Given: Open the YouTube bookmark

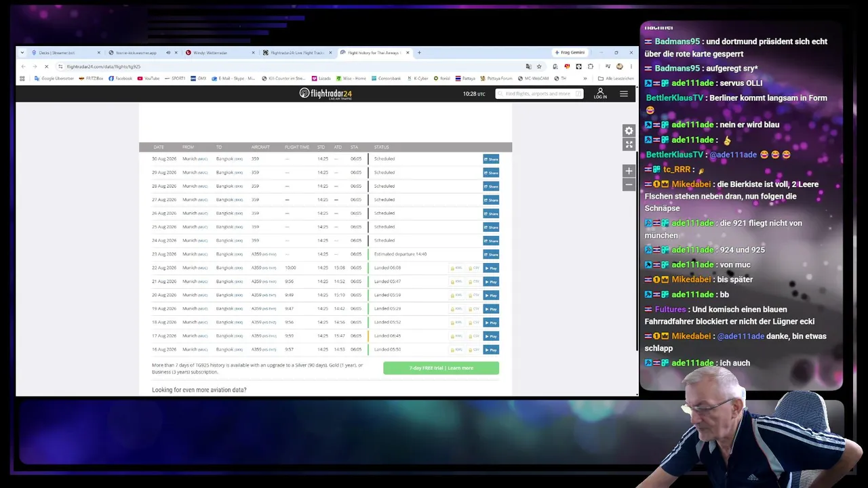Looking at the screenshot, I should pyautogui.click(x=149, y=79).
